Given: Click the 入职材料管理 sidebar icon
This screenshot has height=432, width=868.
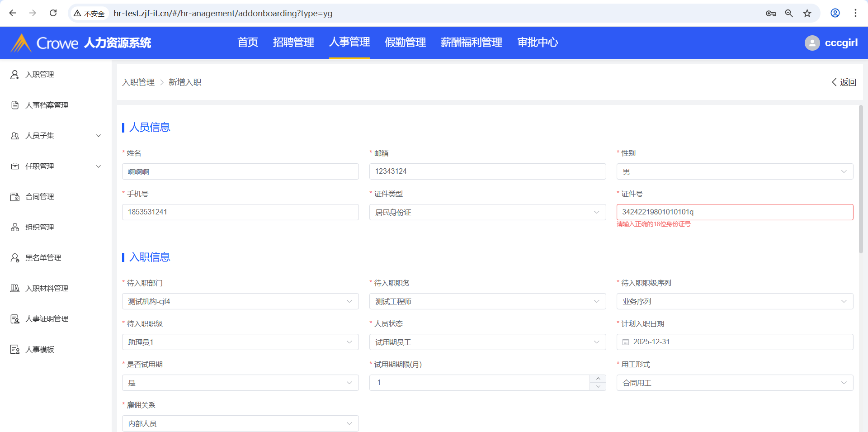Looking at the screenshot, I should point(15,288).
